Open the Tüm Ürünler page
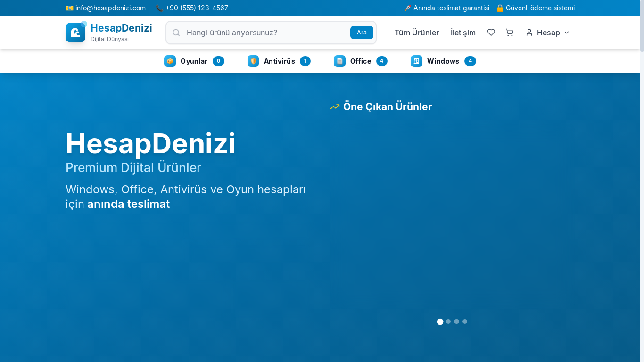 pyautogui.click(x=417, y=33)
